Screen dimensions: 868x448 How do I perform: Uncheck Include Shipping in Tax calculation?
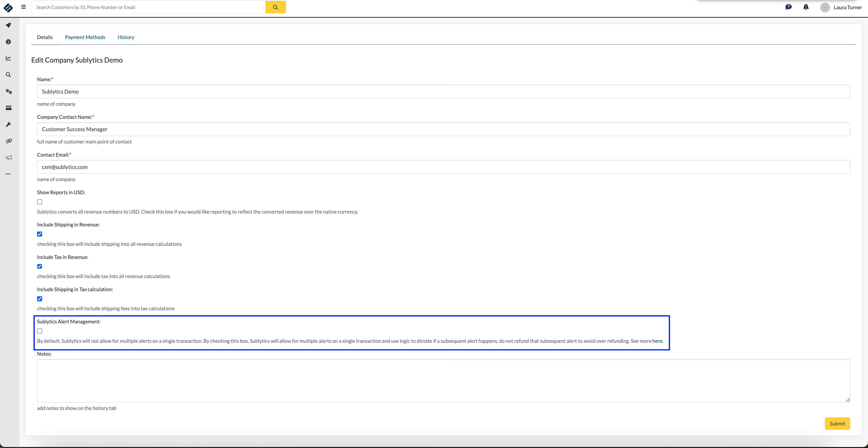40,299
